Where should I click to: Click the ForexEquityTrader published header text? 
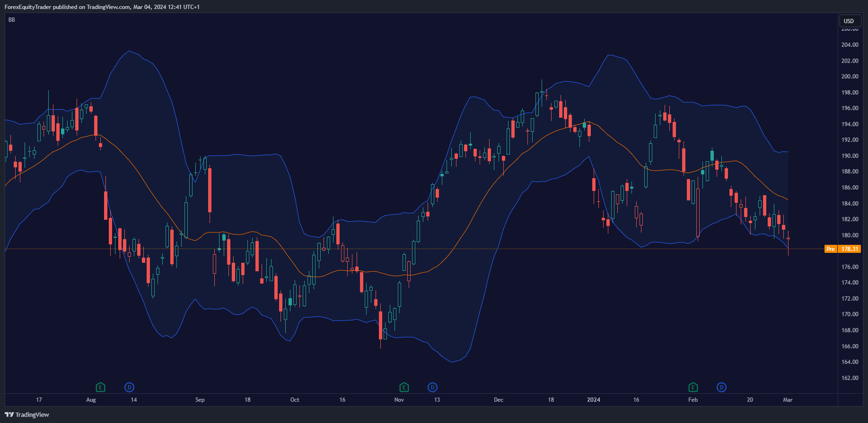(102, 7)
